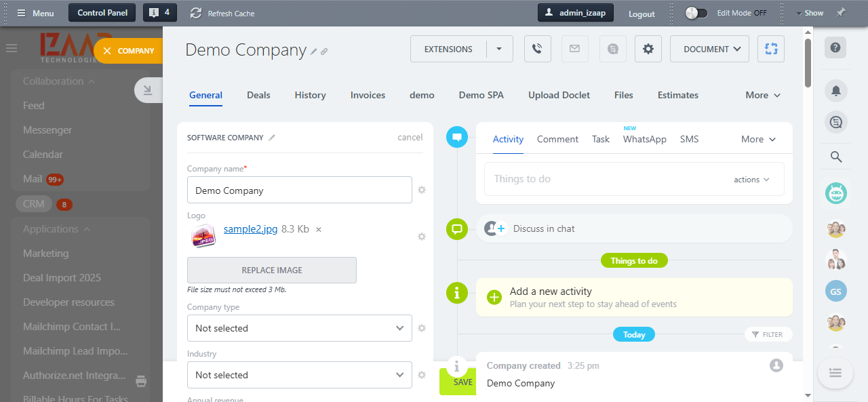Click the help question mark icon

tap(835, 47)
